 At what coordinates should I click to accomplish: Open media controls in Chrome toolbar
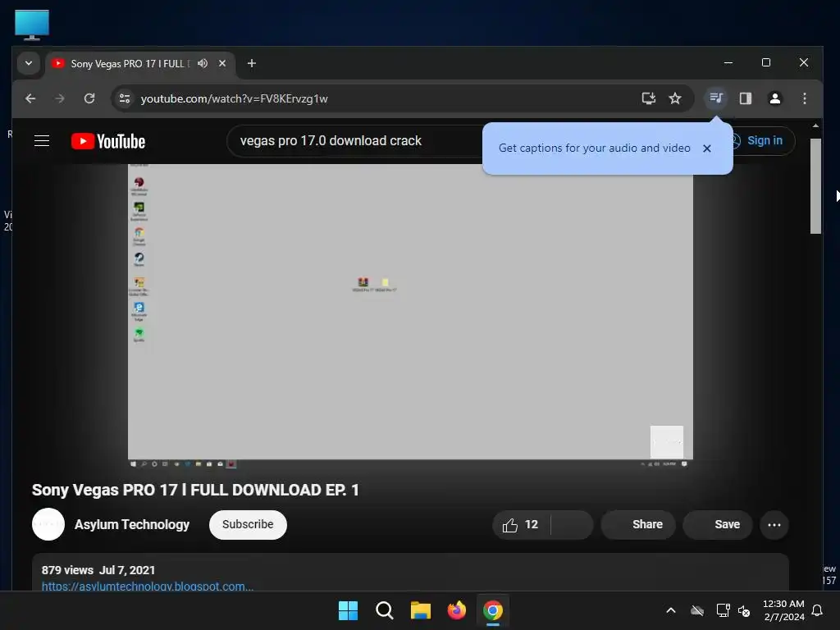(715, 98)
